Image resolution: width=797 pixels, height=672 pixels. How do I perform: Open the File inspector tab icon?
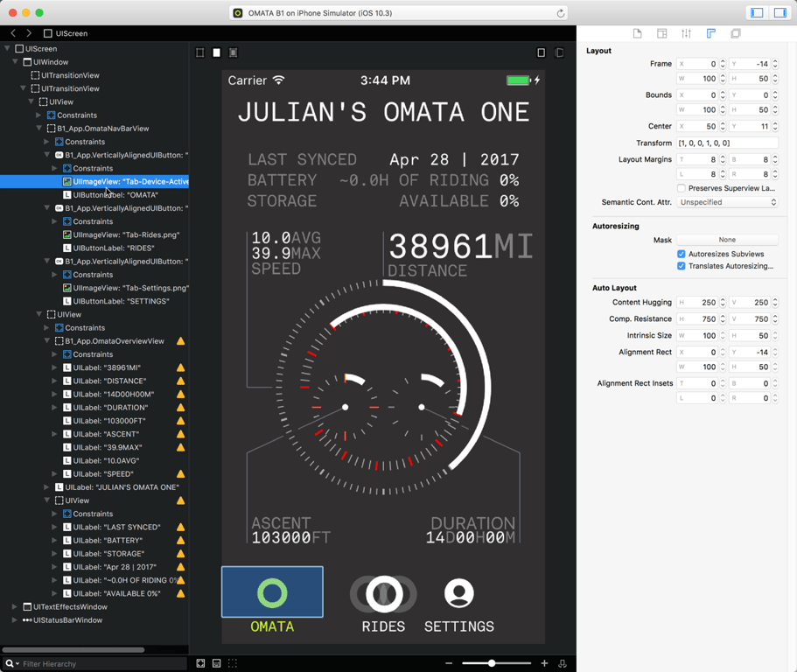tap(637, 33)
